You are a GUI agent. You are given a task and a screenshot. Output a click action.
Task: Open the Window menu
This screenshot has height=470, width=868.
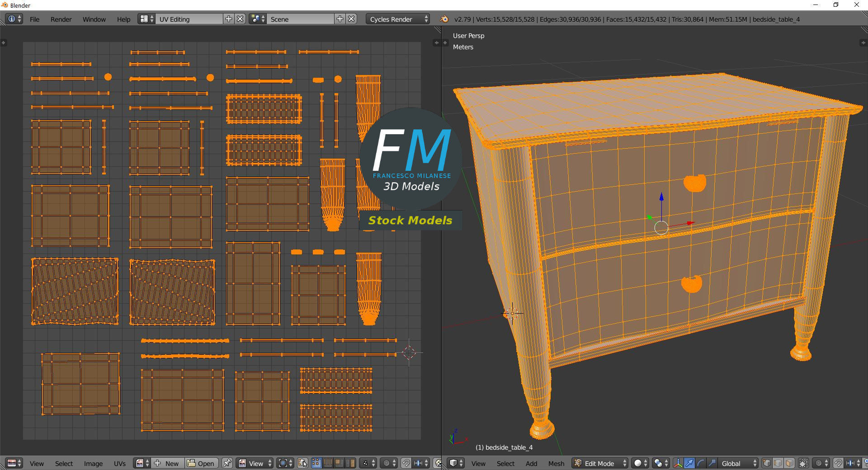pyautogui.click(x=94, y=19)
